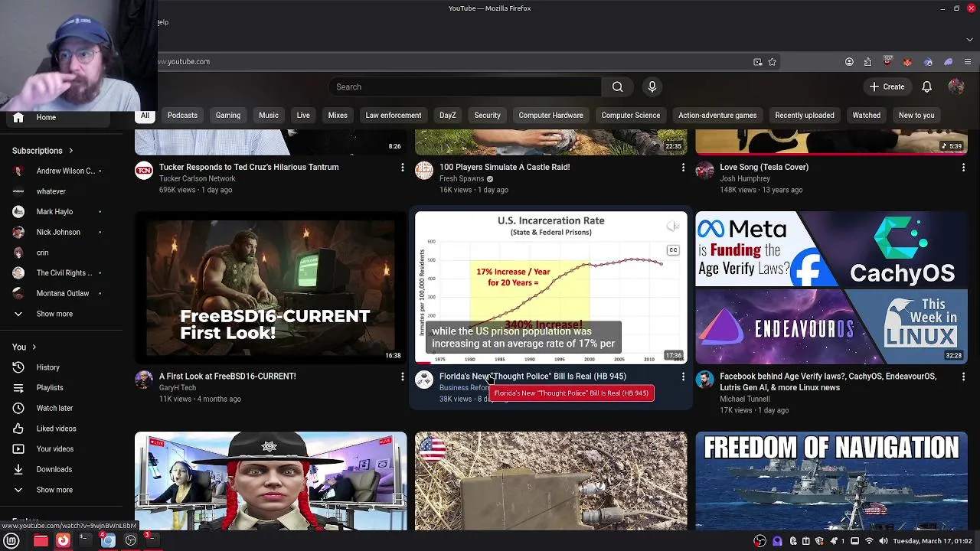Open options menu for Facebook Age Verify video
Image resolution: width=980 pixels, height=551 pixels.
tap(963, 377)
